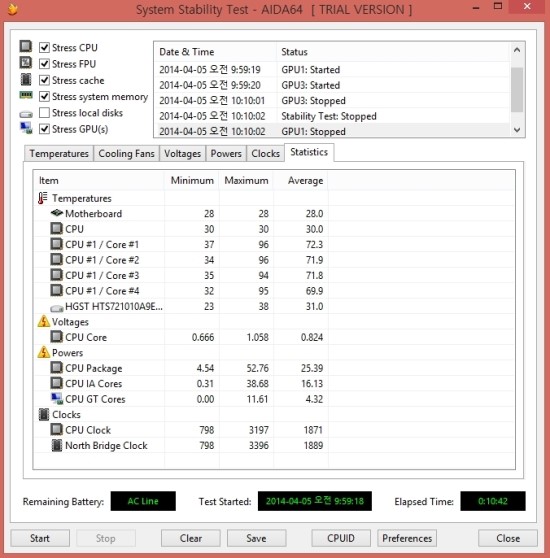This screenshot has width=550, height=558.
Task: Click the AIDA64 flame icon in title bar
Action: click(13, 9)
